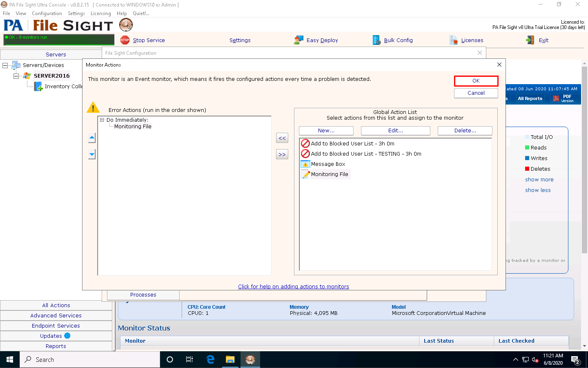Open the Settings item in menu bar
Image resolution: width=588 pixels, height=368 pixels.
(76, 13)
